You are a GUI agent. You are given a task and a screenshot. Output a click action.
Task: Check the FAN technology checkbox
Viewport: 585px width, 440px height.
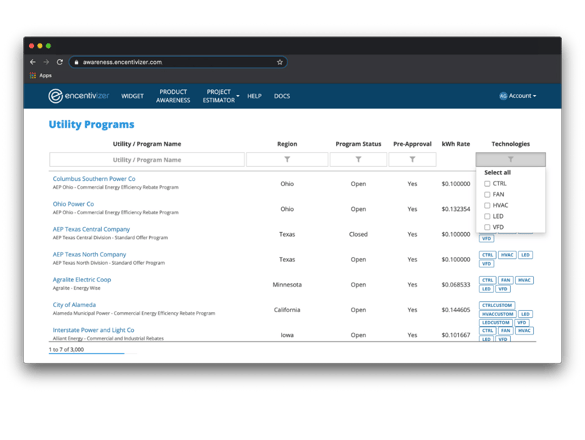tap(487, 194)
